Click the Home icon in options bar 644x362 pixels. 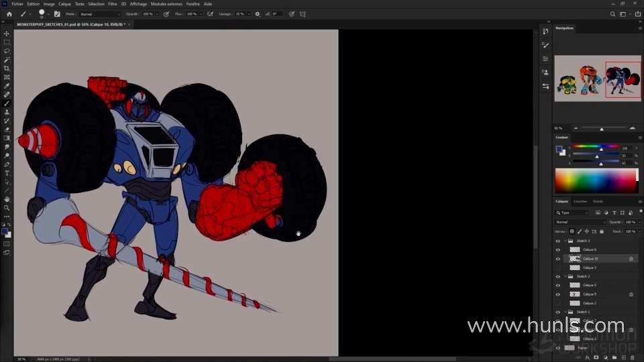click(9, 14)
